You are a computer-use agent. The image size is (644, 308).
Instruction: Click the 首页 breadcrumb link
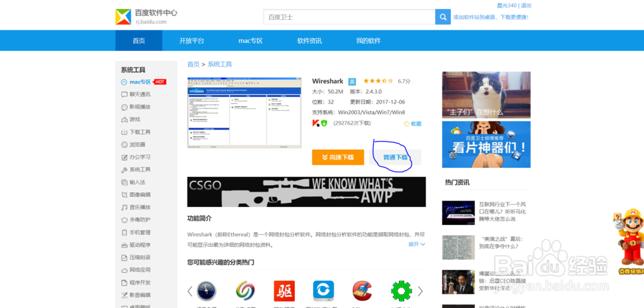193,64
